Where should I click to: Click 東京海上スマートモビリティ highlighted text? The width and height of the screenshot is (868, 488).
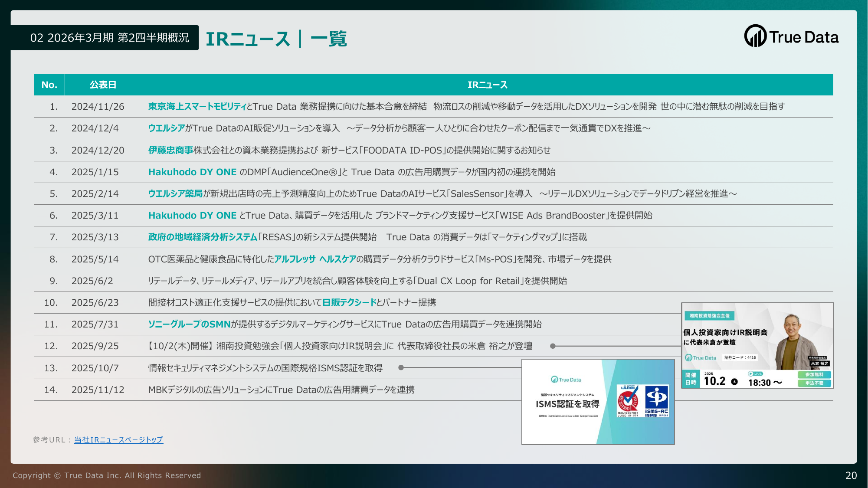click(x=197, y=106)
